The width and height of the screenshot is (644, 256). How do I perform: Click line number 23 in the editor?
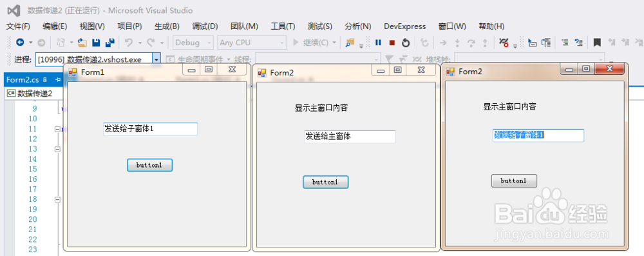pos(32,250)
